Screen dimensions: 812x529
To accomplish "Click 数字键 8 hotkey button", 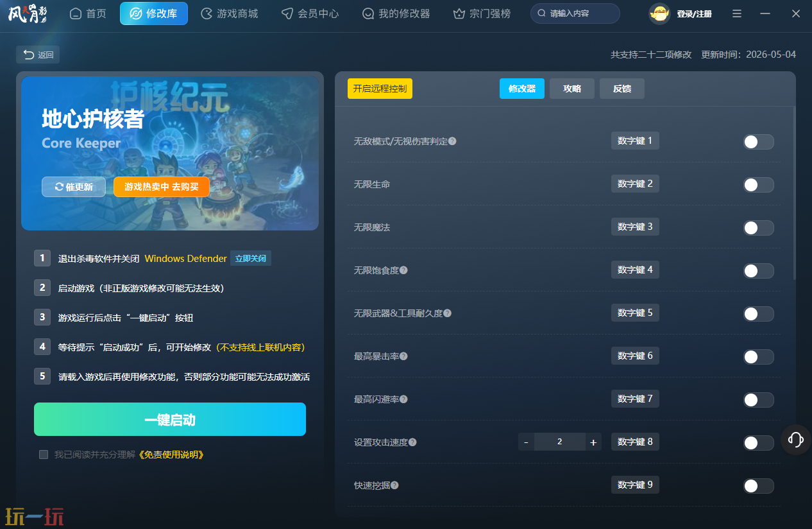I will click(x=635, y=442).
